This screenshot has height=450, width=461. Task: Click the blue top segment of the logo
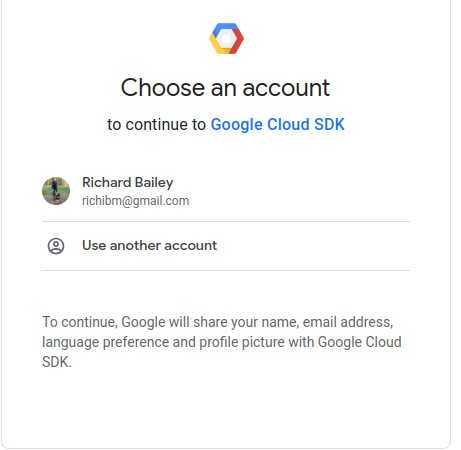coord(226,27)
